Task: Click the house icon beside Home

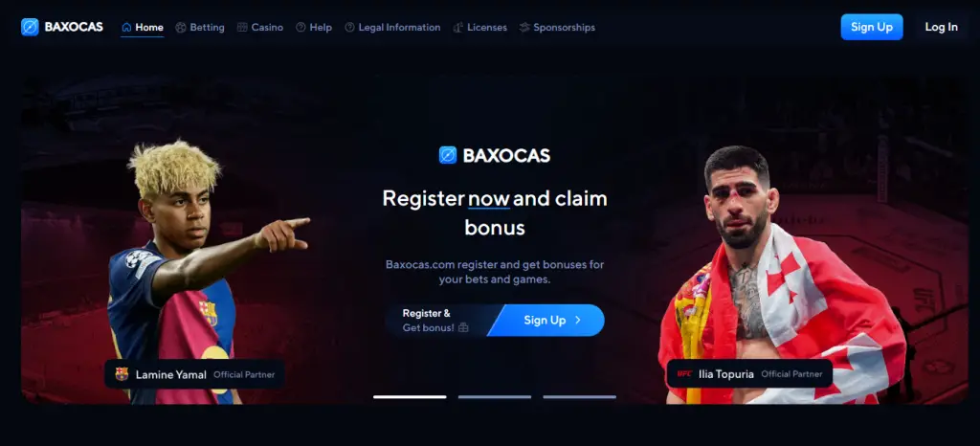Action: click(126, 28)
